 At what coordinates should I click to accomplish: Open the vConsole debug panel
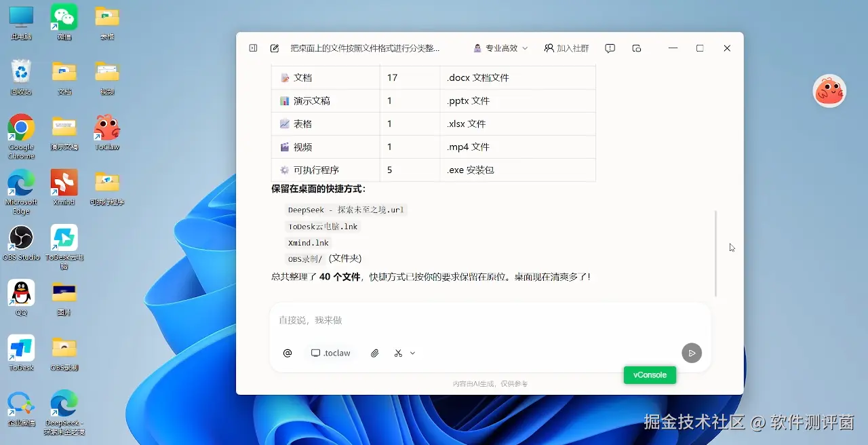point(649,374)
